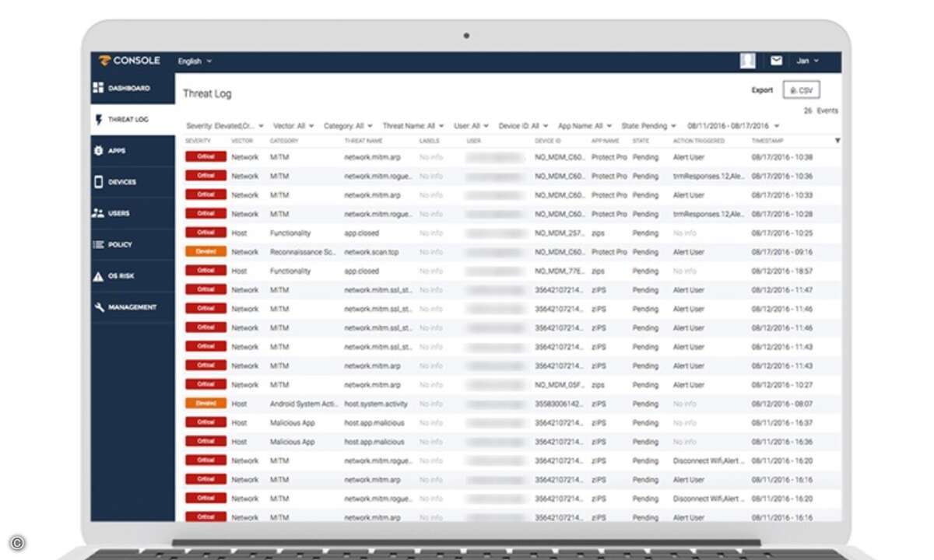Sort by the TIMESTAMP column header
Viewport: 934px width, 560px height.
pyautogui.click(x=767, y=141)
